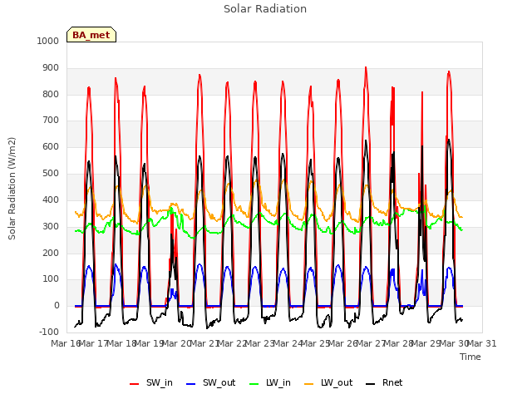Click the Rnet peak above 600 on Mar 26
Image resolution: width=532 pixels, height=399 pixels.
pos(366,141)
